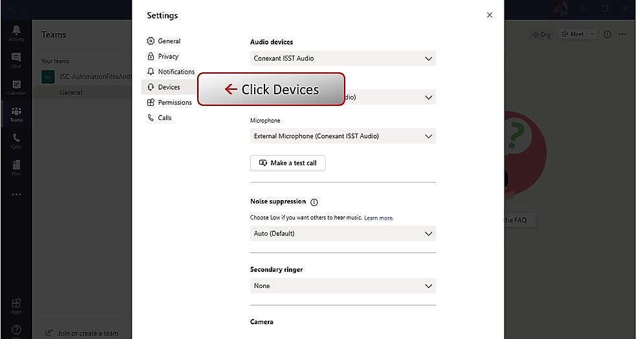Click the Audio devices heading
Viewport: 644px width, 339px height.
tap(272, 42)
